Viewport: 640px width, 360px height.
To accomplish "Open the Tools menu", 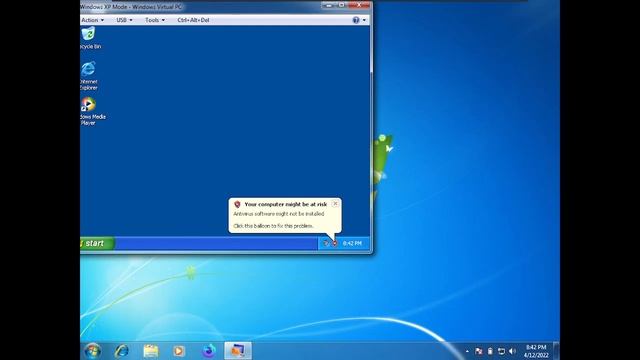I will (x=155, y=20).
